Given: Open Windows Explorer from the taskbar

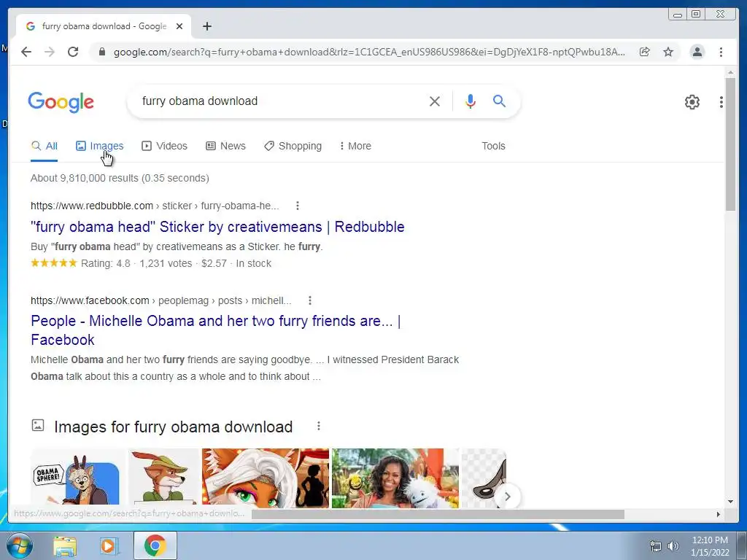Looking at the screenshot, I should click(x=65, y=545).
